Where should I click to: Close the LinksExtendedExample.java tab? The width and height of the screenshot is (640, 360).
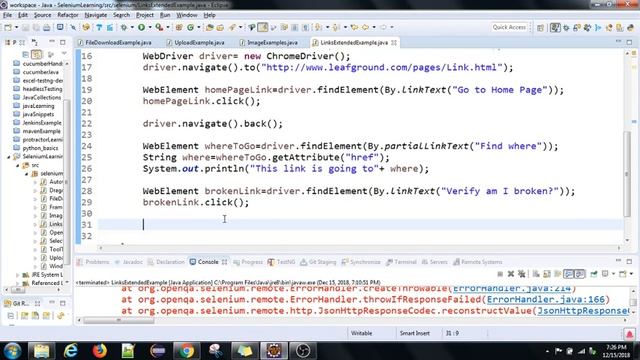[394, 42]
